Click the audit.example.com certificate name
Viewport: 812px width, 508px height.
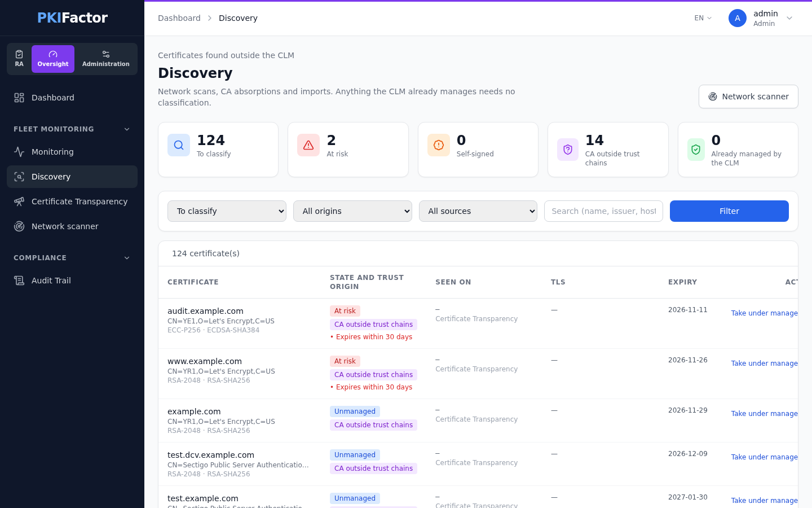coord(205,311)
